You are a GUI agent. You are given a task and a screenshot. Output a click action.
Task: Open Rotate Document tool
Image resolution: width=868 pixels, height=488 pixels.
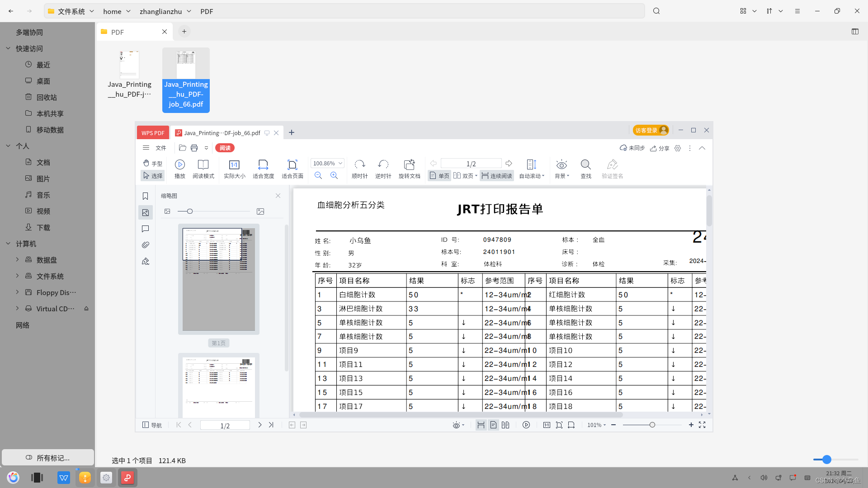[x=410, y=169]
